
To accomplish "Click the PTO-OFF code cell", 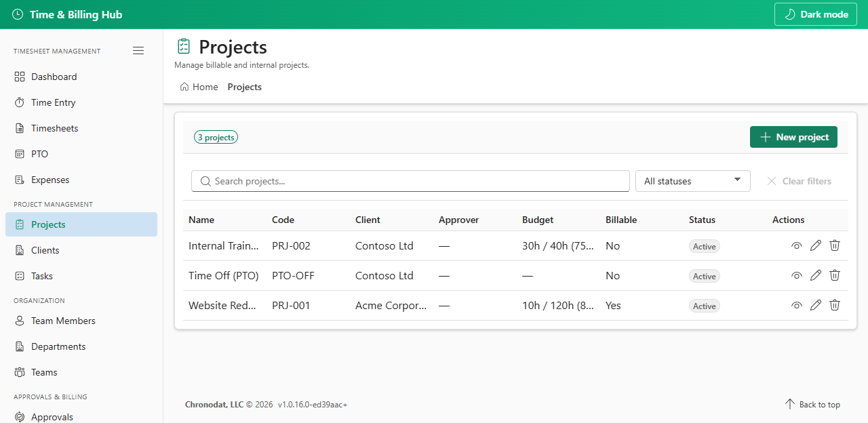I will pyautogui.click(x=293, y=275).
